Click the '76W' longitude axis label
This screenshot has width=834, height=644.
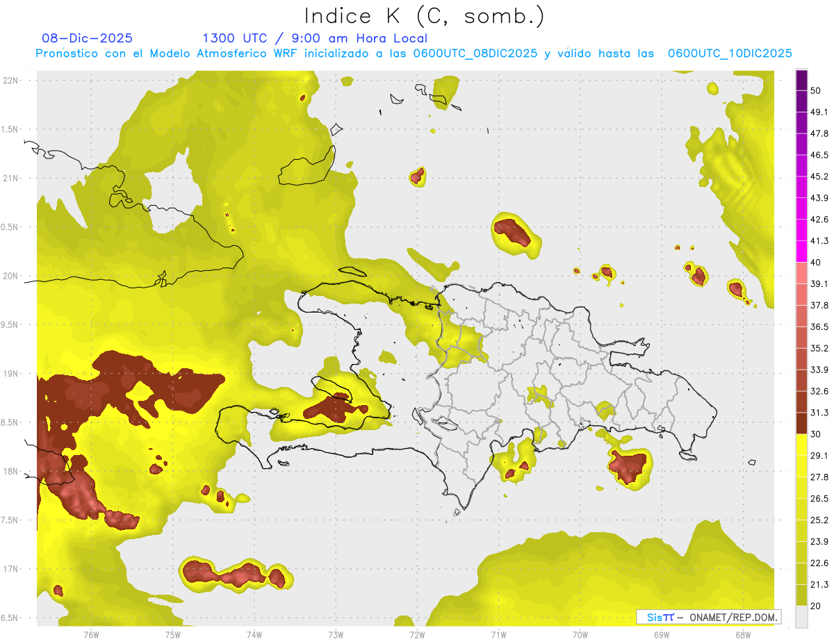pyautogui.click(x=91, y=634)
